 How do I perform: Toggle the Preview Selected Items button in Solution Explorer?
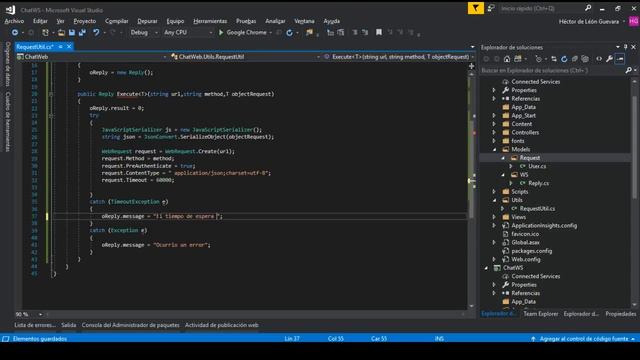620,59
